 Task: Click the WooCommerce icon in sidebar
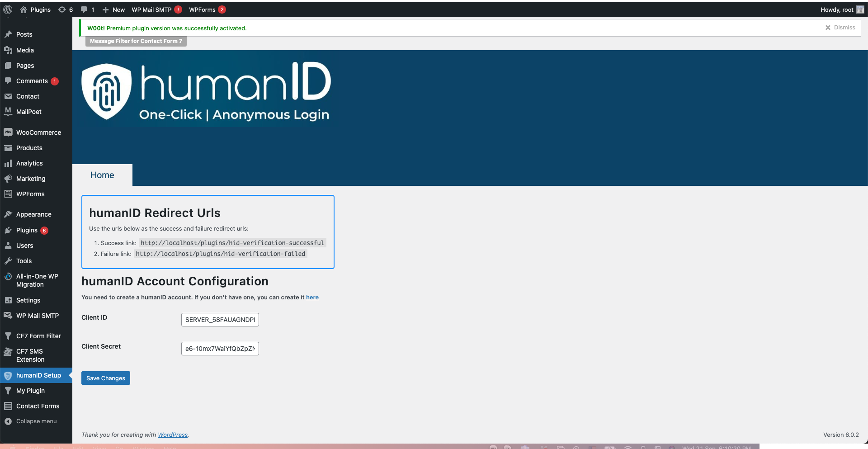[x=8, y=132]
